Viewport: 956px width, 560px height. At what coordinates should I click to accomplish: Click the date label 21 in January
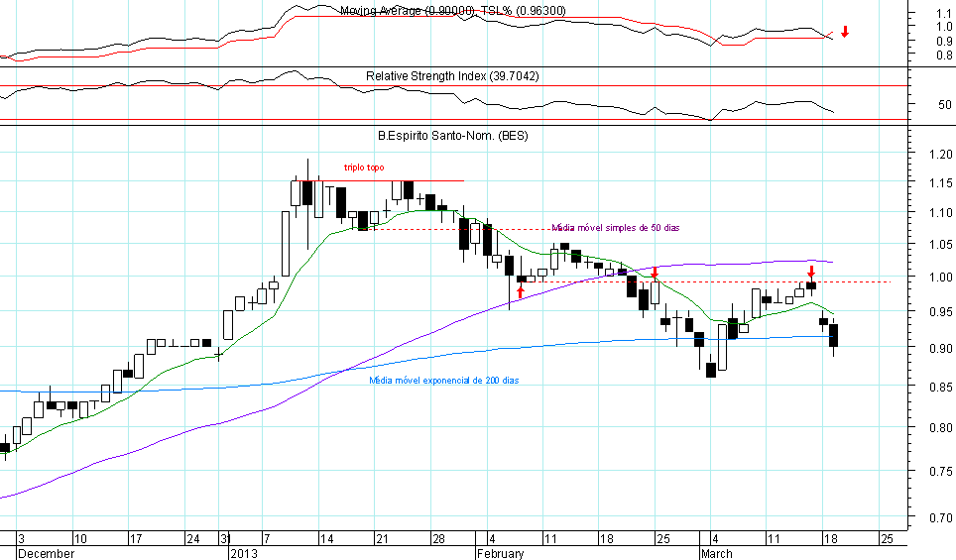pyautogui.click(x=382, y=538)
